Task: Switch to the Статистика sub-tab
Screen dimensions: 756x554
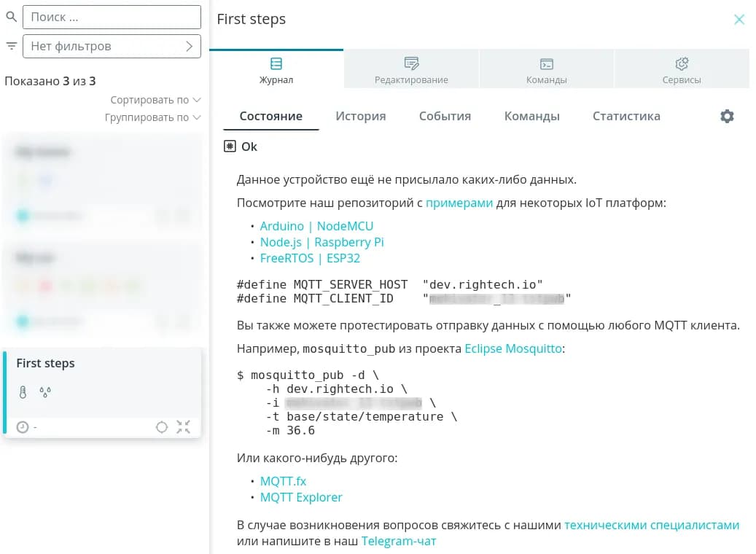Action: tap(626, 116)
